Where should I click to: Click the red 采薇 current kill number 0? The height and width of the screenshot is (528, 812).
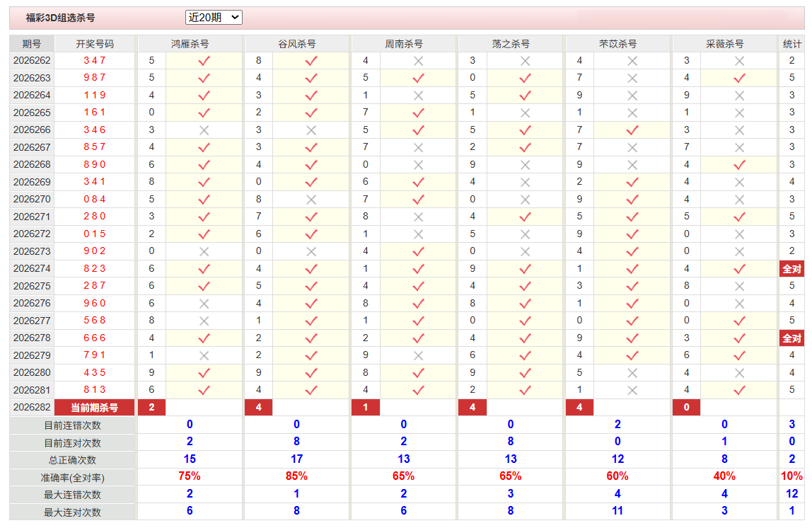[687, 407]
